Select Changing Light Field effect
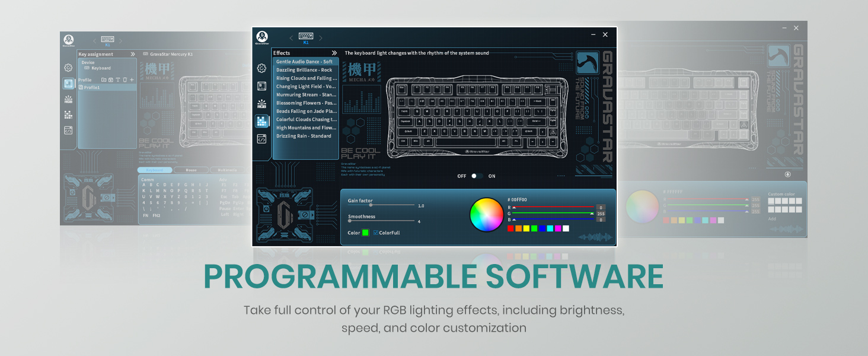Image resolution: width=868 pixels, height=356 pixels. (x=306, y=87)
